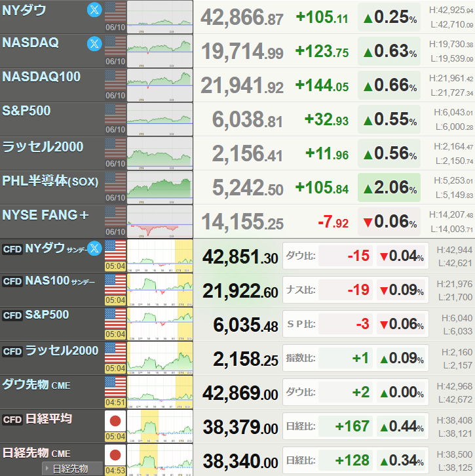This screenshot has height=476, width=475.
Task: Open the PHL半導体(SOX) mini chart
Action: tap(160, 188)
